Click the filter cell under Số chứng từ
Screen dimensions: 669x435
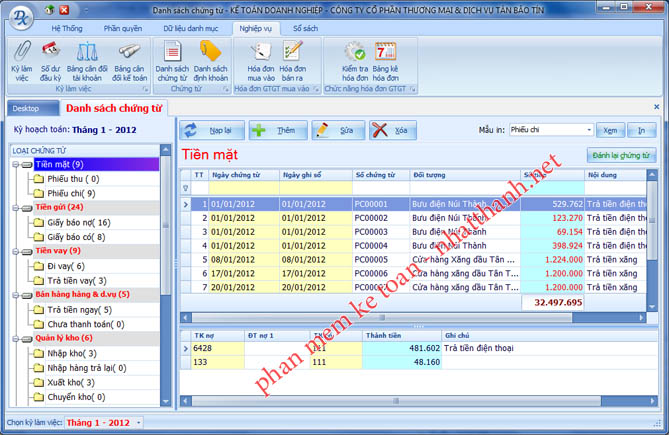click(380, 188)
